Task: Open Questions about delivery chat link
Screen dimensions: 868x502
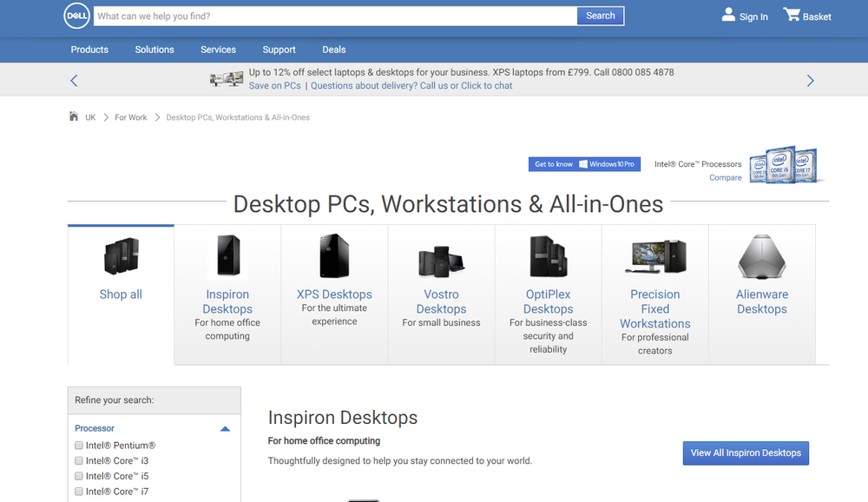Action: click(411, 85)
